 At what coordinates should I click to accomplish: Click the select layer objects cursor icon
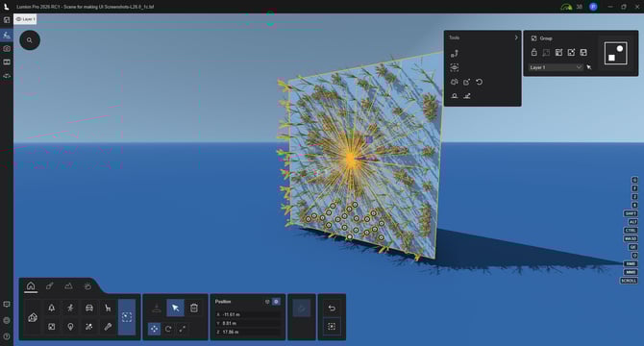(589, 67)
